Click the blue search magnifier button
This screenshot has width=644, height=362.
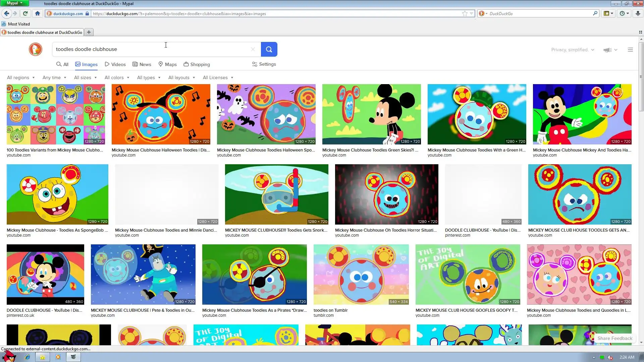[x=269, y=49]
